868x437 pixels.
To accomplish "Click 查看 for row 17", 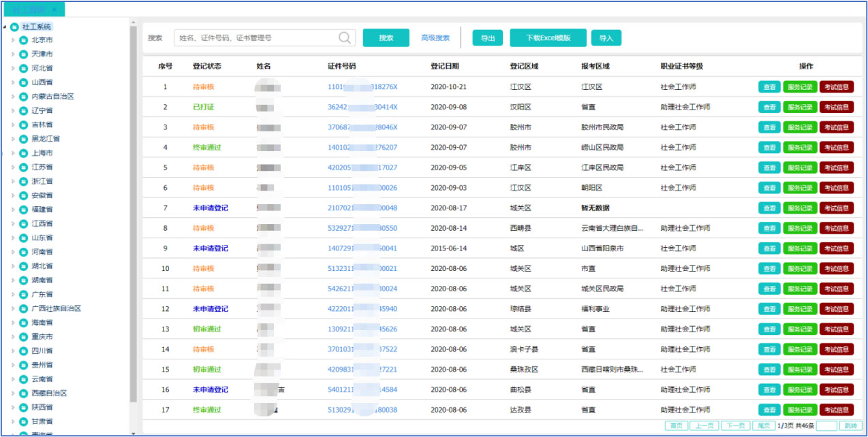I will click(770, 410).
